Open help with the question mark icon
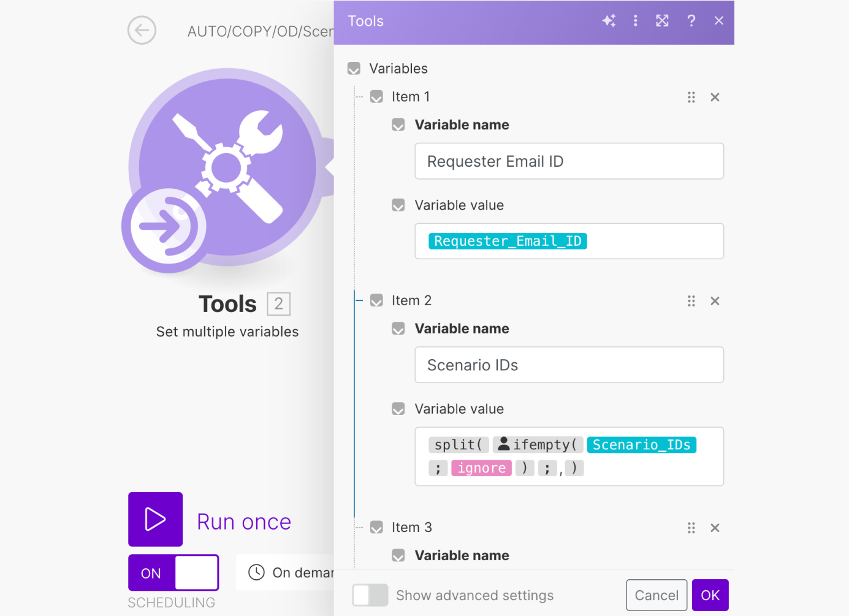Screen dimensions: 849x616 691,21
